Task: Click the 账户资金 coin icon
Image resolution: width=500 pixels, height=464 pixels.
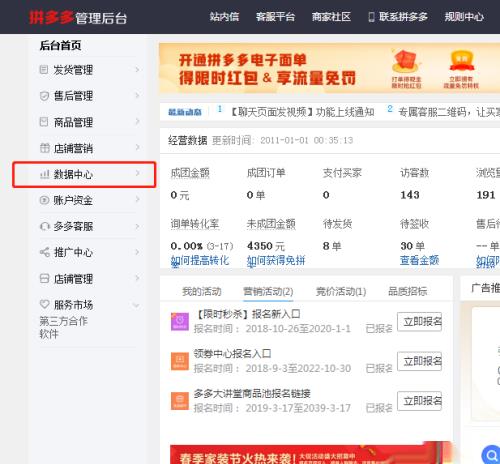Action: (x=44, y=200)
